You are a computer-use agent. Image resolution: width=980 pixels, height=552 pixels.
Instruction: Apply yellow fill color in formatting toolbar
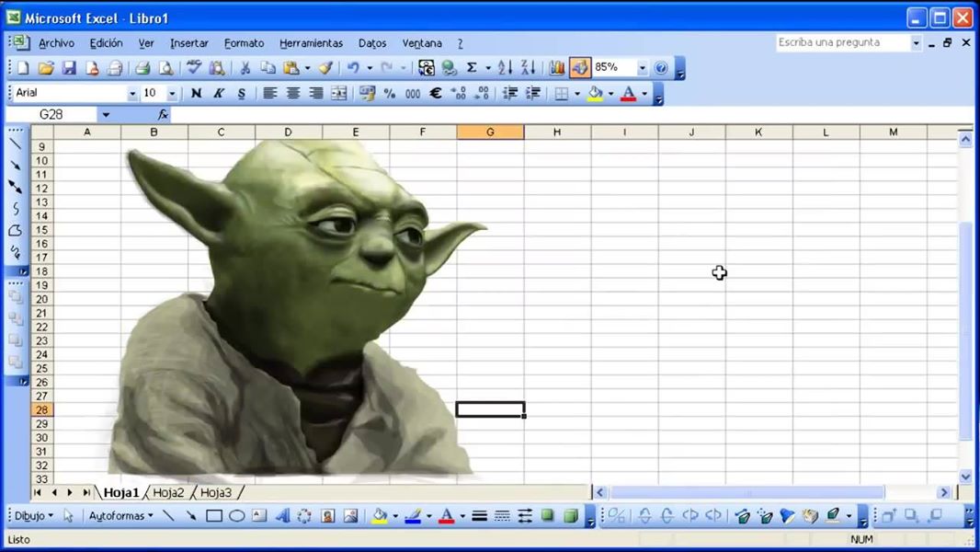click(x=595, y=94)
